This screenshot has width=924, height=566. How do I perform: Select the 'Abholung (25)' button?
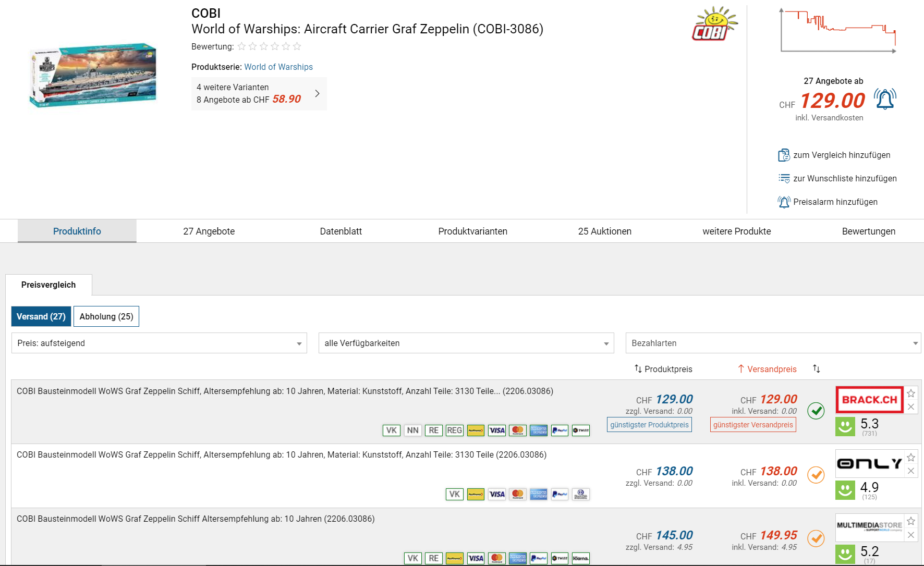point(106,316)
